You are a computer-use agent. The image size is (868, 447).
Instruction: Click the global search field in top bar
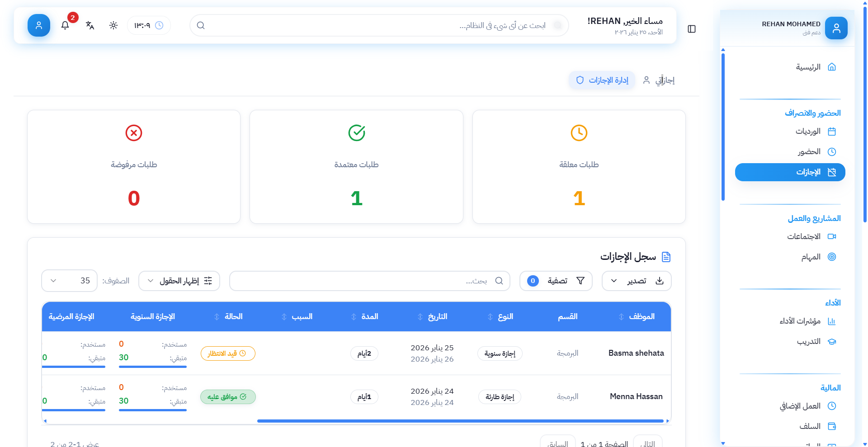[379, 25]
